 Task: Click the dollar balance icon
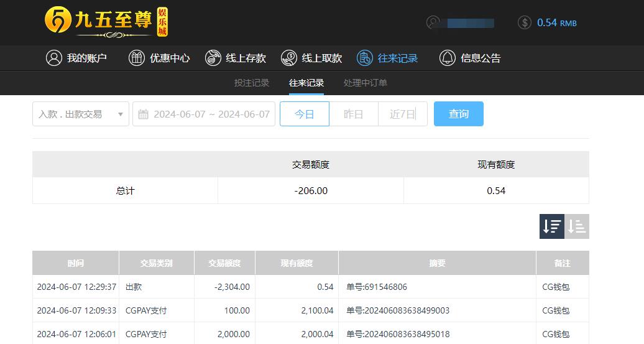pyautogui.click(x=525, y=22)
